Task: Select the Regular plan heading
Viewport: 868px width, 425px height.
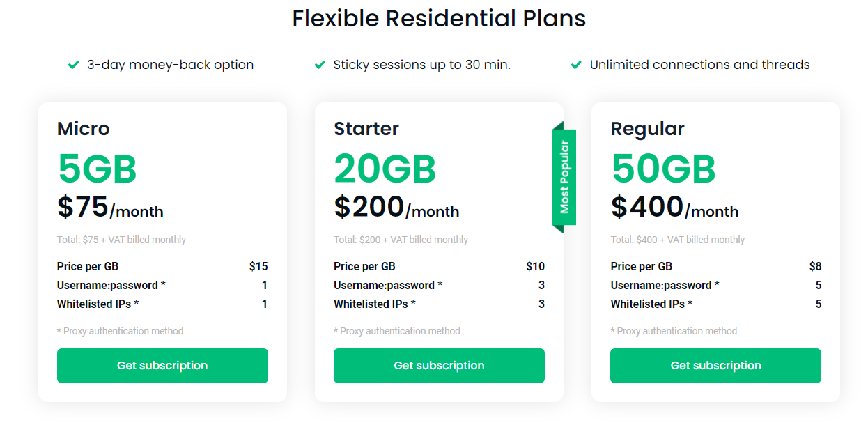Action: pyautogui.click(x=648, y=130)
